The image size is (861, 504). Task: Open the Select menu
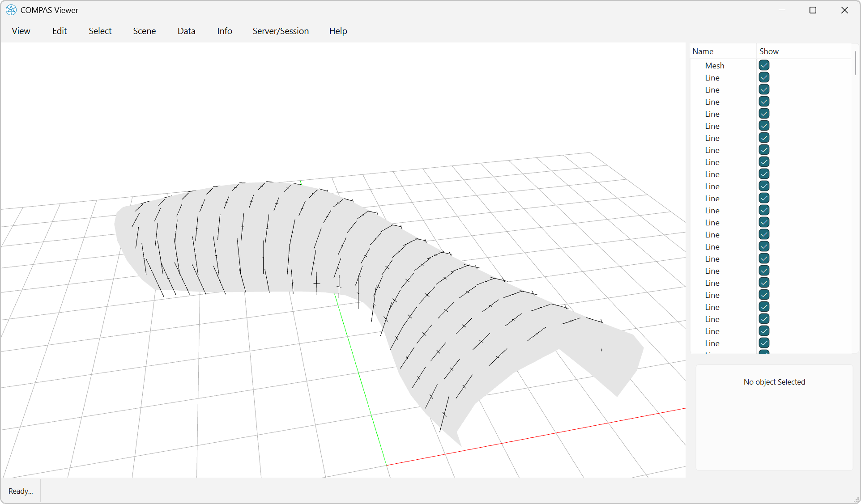pyautogui.click(x=100, y=31)
